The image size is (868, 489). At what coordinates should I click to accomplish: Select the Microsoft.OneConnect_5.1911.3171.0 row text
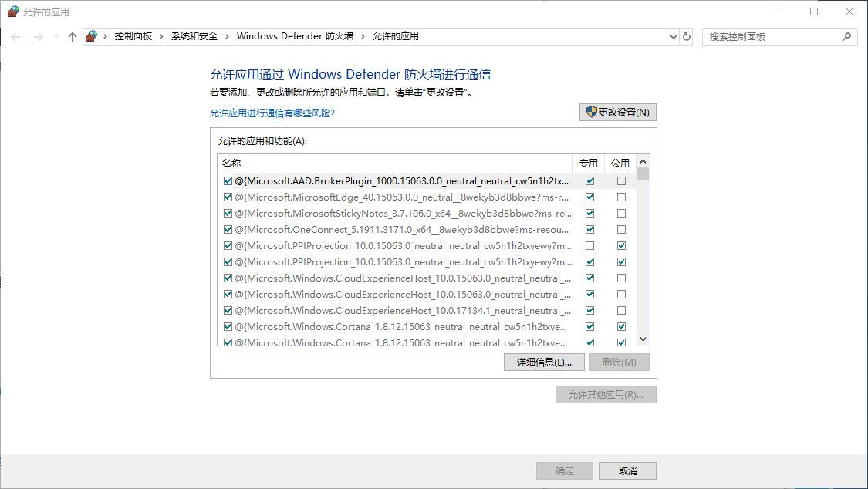pyautogui.click(x=402, y=229)
